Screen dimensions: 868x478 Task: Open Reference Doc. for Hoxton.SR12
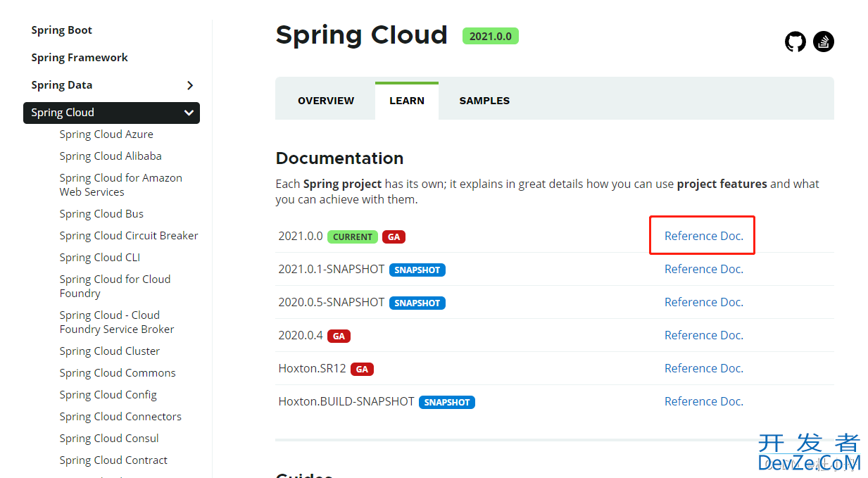click(704, 368)
